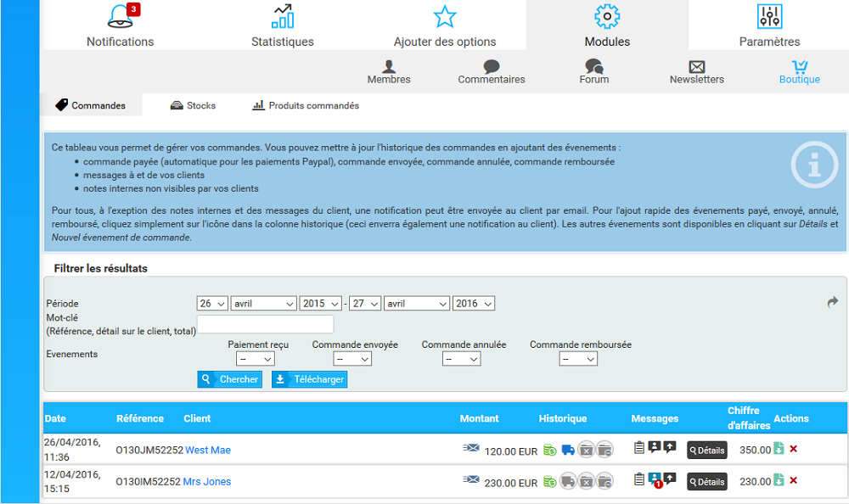
Task: Click the Mot-clé keyword input field
Action: 265,324
